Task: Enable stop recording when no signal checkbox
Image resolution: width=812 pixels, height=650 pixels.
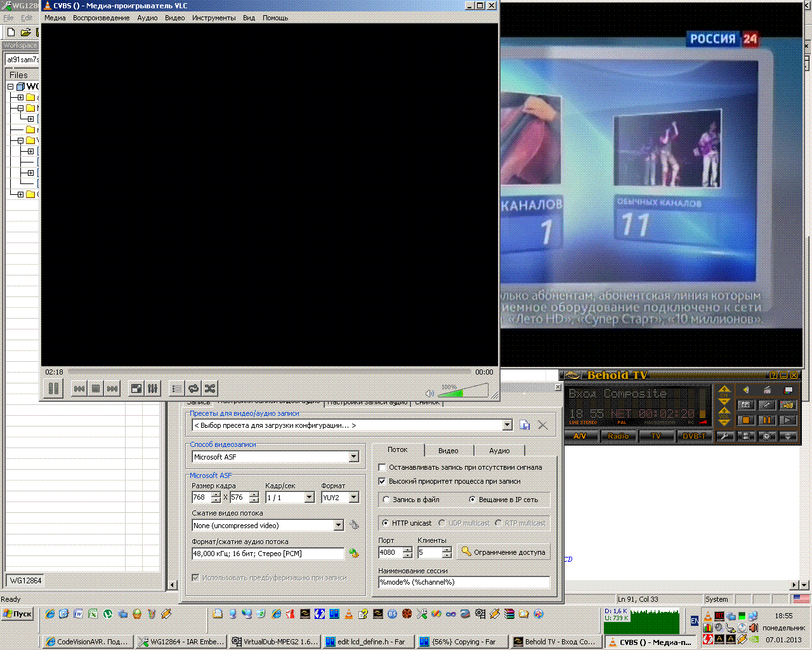Action: [382, 467]
